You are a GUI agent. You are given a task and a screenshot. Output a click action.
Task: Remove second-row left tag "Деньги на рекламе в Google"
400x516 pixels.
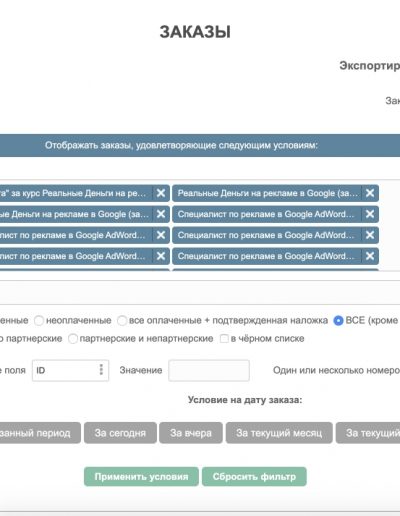pos(161,214)
